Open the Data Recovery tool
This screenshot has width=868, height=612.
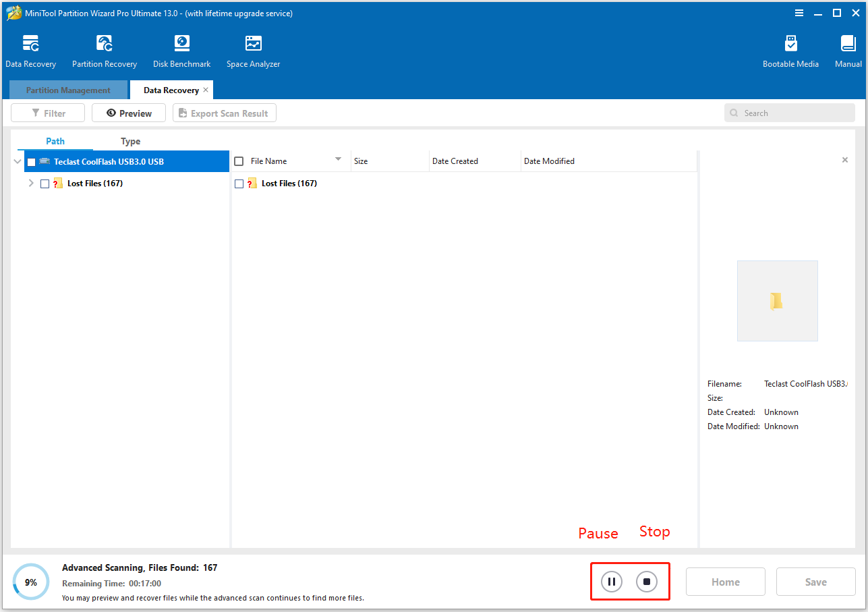pyautogui.click(x=30, y=49)
